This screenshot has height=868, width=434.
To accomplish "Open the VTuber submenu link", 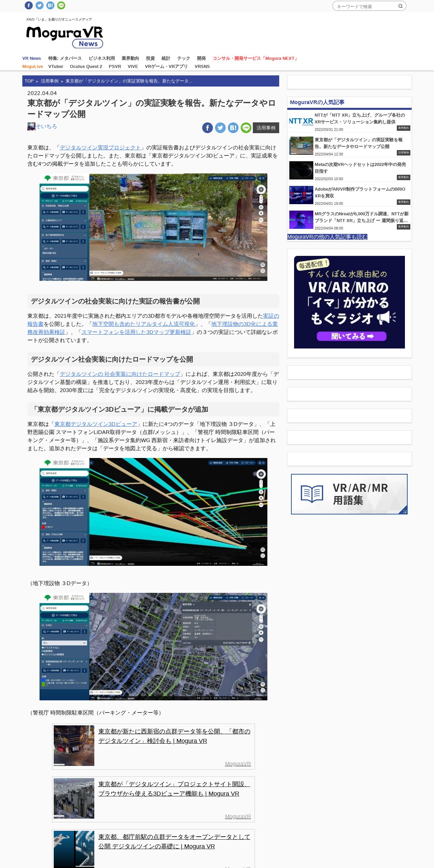I will [56, 66].
